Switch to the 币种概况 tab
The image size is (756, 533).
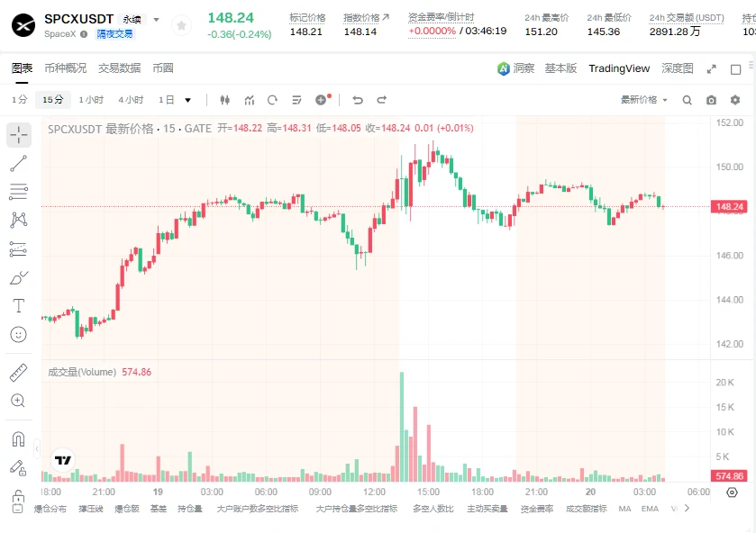pos(66,68)
